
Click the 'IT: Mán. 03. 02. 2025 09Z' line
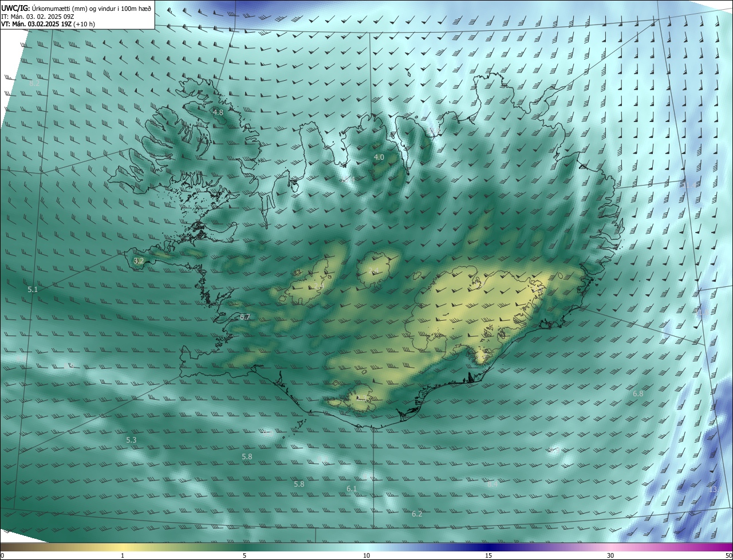click(38, 17)
